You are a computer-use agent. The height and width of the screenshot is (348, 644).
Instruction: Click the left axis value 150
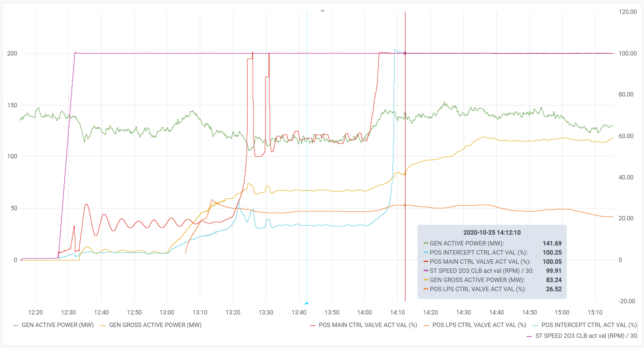12,105
